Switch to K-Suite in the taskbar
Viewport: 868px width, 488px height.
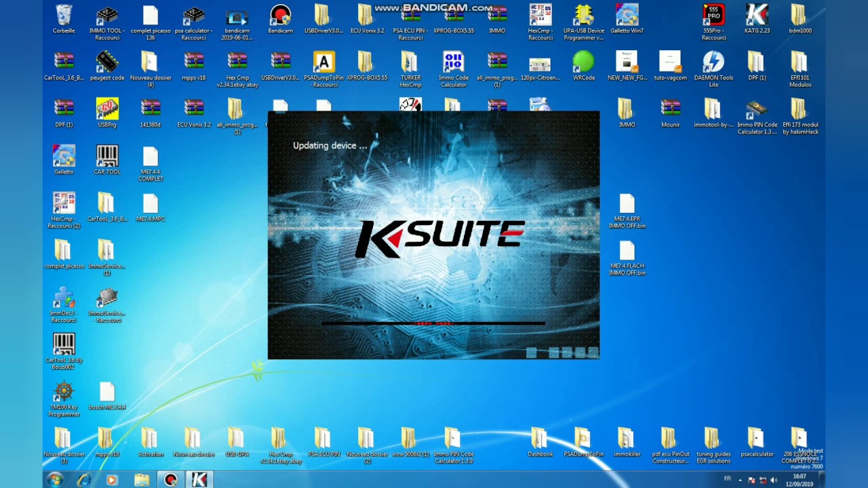point(199,480)
